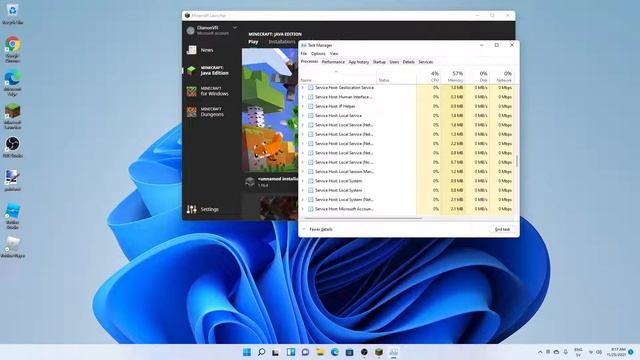Open taskbar Search magnifier

[262, 352]
